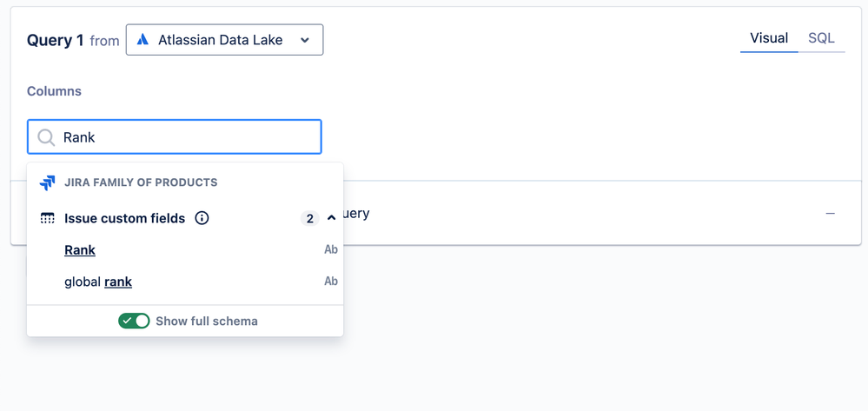Click the Ab type icon for global rank
Viewport: 868px width, 411px height.
pos(330,282)
